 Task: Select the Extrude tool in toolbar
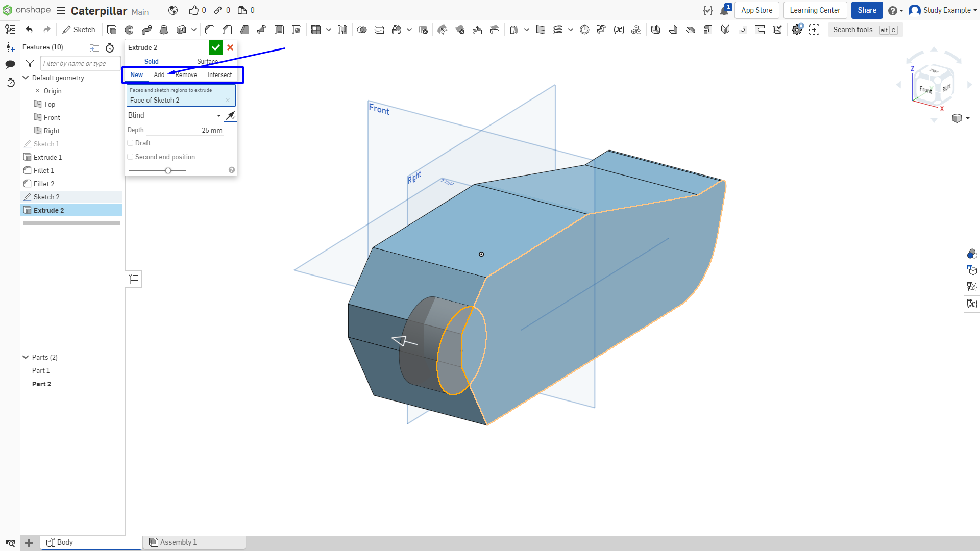(x=112, y=30)
